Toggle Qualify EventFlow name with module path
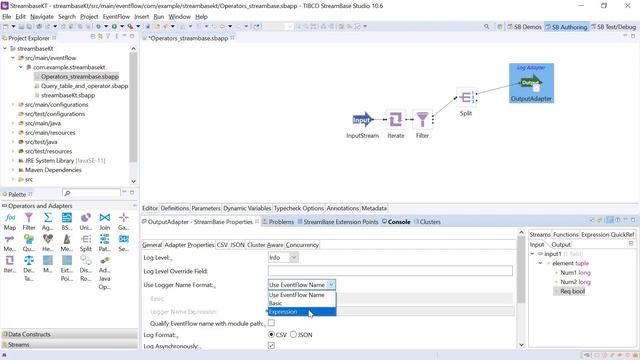The image size is (640, 360). click(x=271, y=323)
